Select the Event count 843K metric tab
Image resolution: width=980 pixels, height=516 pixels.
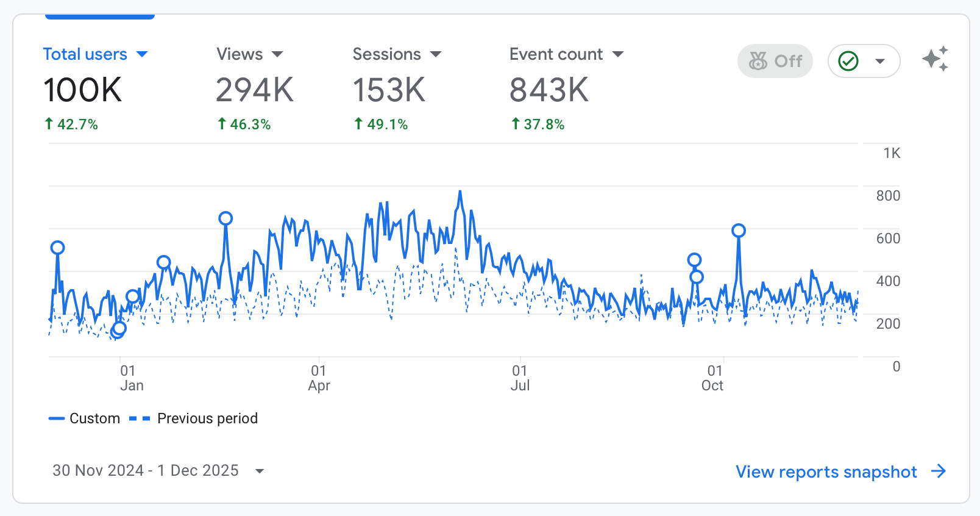click(x=549, y=90)
